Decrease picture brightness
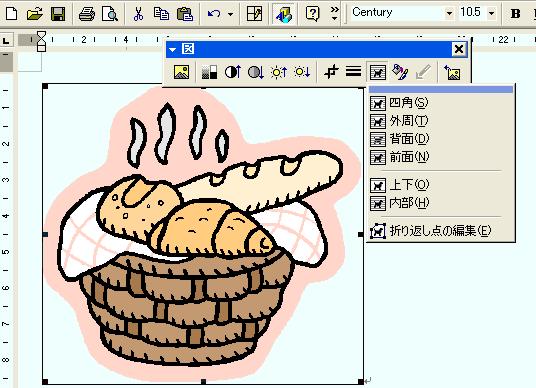The width and height of the screenshot is (536, 388). pos(302,72)
